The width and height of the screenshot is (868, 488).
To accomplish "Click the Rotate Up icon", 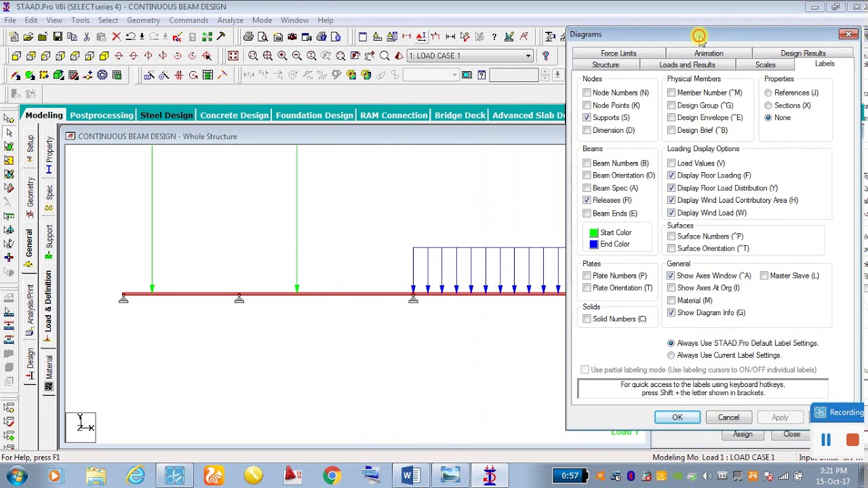I will point(119,56).
